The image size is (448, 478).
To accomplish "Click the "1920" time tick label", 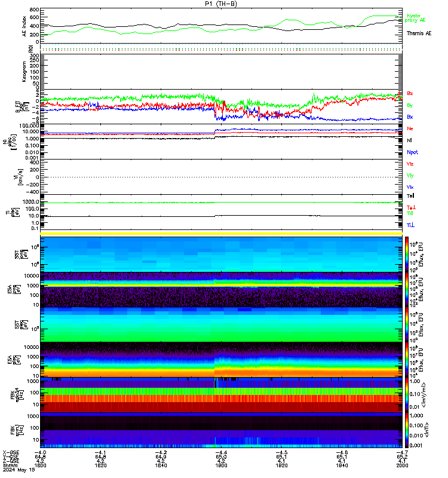I will pyautogui.click(x=281, y=465).
